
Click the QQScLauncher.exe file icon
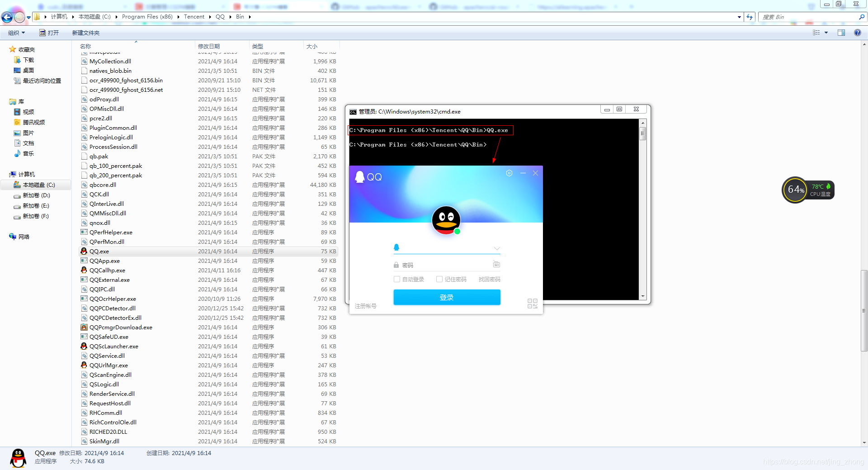84,346
